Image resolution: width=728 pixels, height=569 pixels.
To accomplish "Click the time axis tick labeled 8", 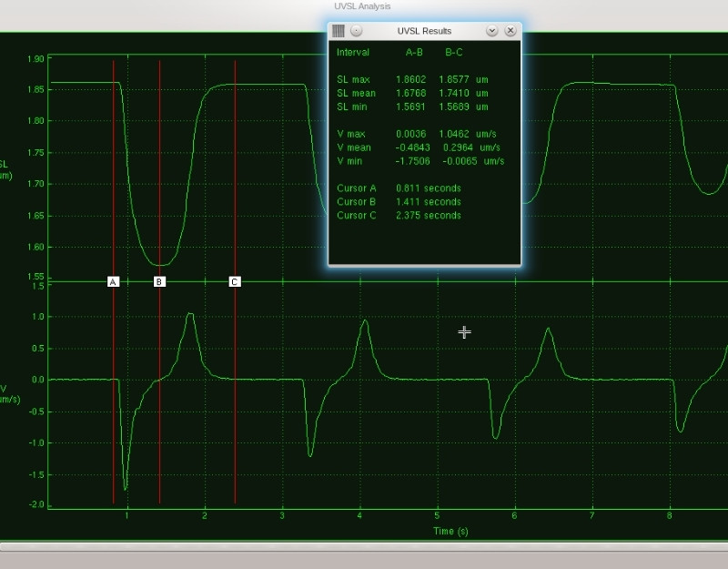I will [669, 515].
